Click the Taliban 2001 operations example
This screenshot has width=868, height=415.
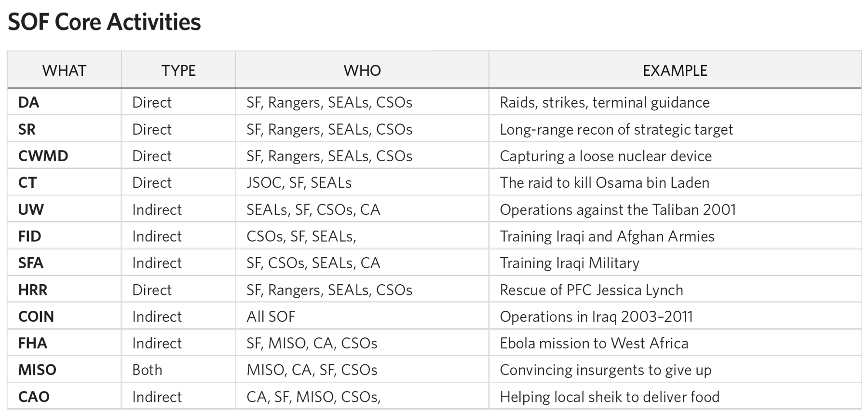pyautogui.click(x=618, y=209)
